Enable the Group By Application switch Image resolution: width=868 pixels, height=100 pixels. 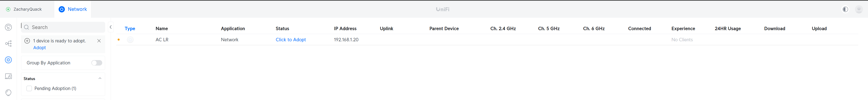point(97,63)
